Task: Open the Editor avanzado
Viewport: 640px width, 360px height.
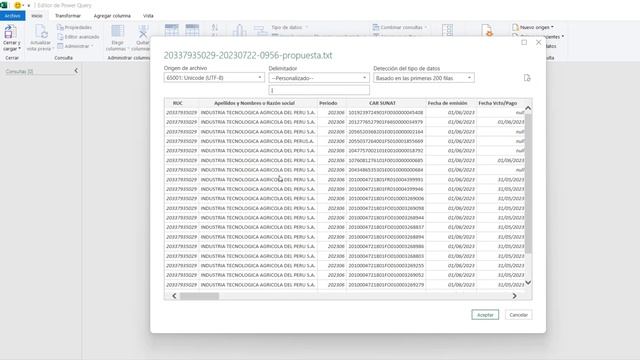Action: point(78,37)
